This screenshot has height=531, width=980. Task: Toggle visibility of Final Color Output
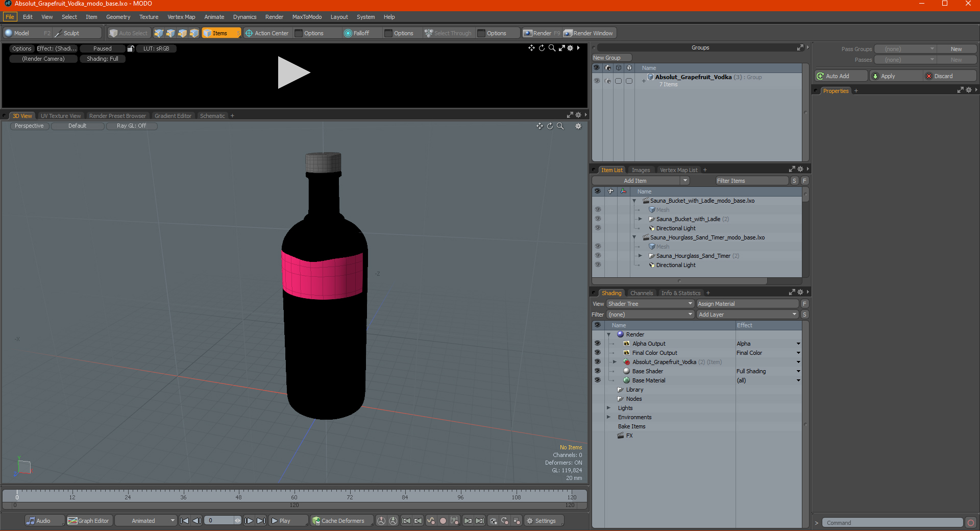point(597,353)
